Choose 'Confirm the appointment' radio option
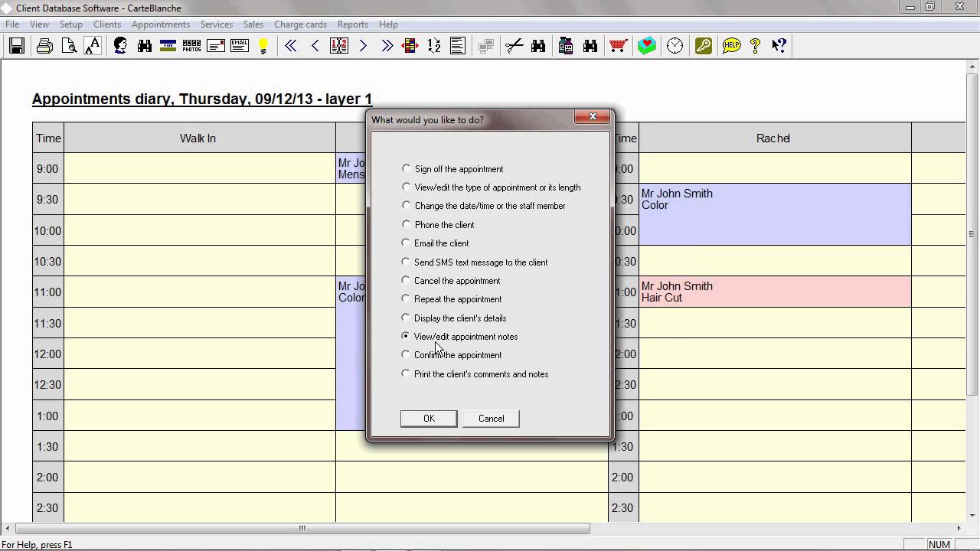The image size is (980, 551). click(406, 355)
